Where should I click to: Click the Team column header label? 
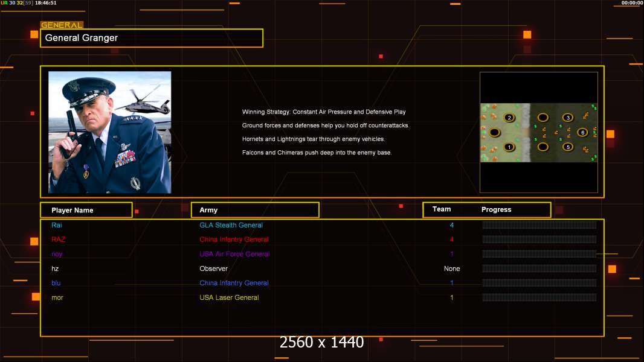[442, 209]
